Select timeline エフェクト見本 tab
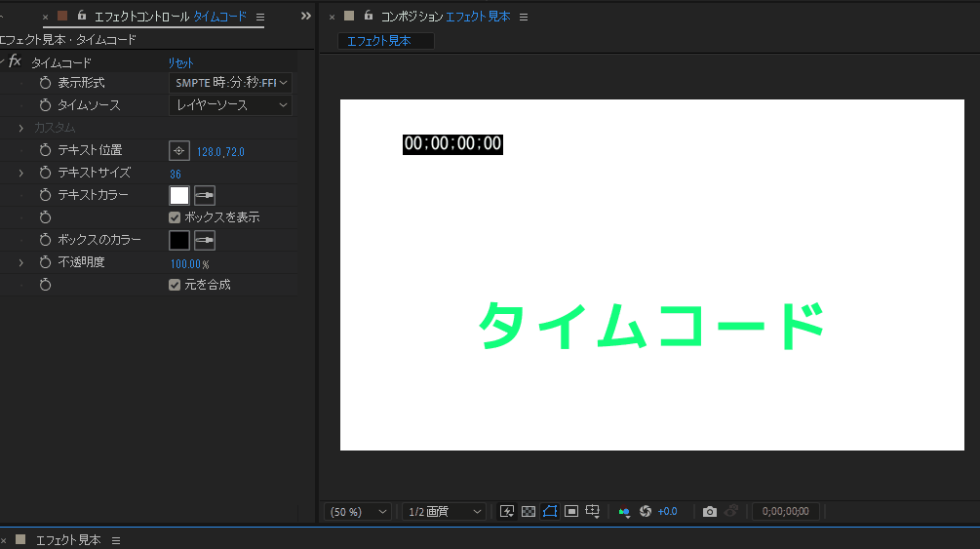 tap(68, 540)
